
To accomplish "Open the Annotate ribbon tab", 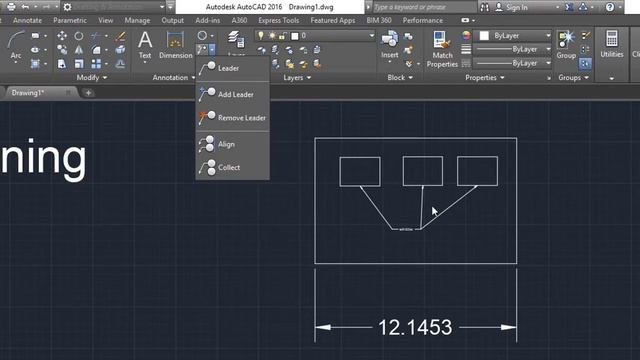I will (27, 20).
